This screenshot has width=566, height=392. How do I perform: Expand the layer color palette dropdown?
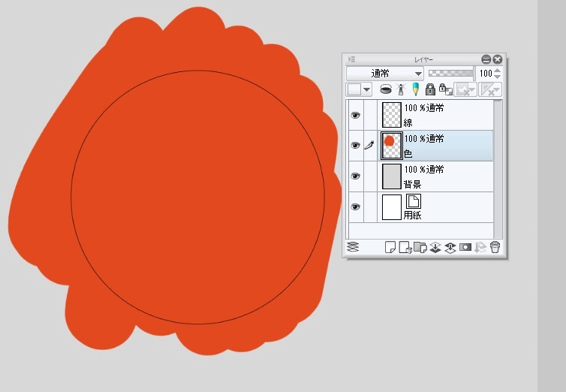pyautogui.click(x=366, y=89)
